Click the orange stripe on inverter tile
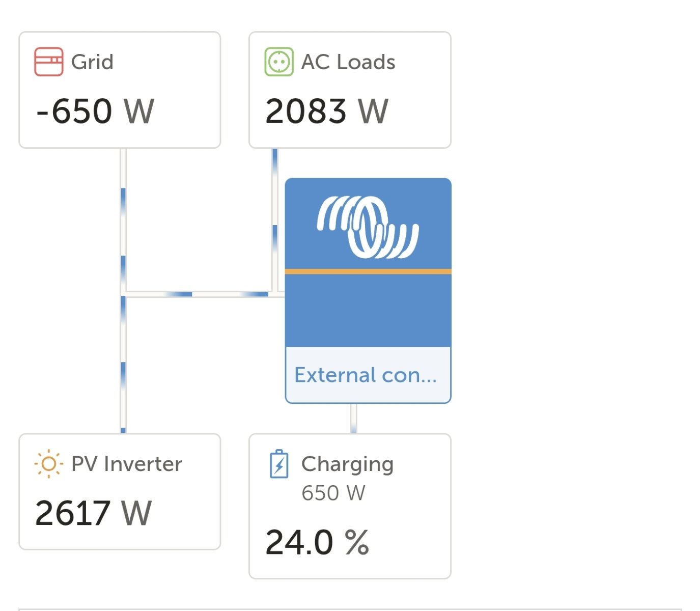Viewport: 700px width, 611px height. 368,271
